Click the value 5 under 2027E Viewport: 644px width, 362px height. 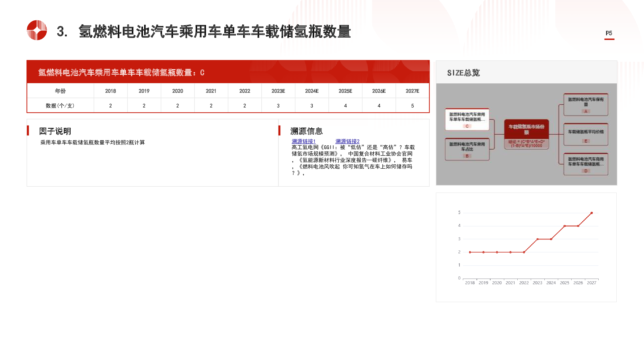[412, 106]
